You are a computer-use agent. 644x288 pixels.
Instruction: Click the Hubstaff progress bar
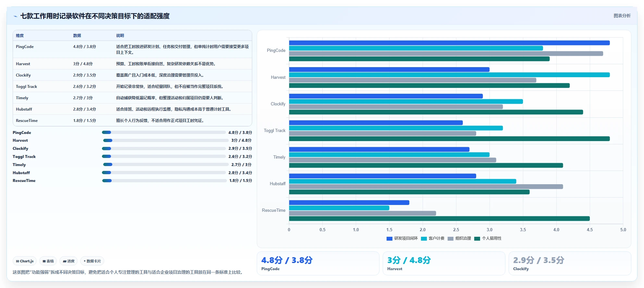point(164,173)
